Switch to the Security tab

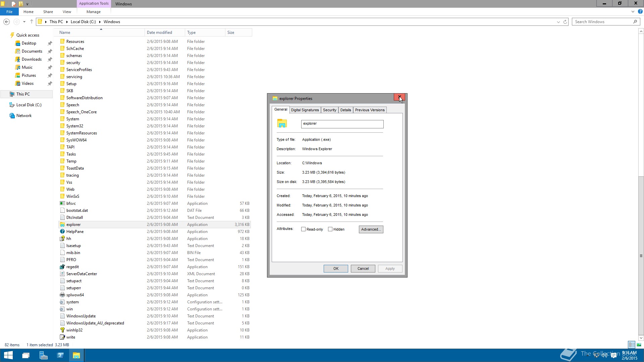(x=329, y=110)
